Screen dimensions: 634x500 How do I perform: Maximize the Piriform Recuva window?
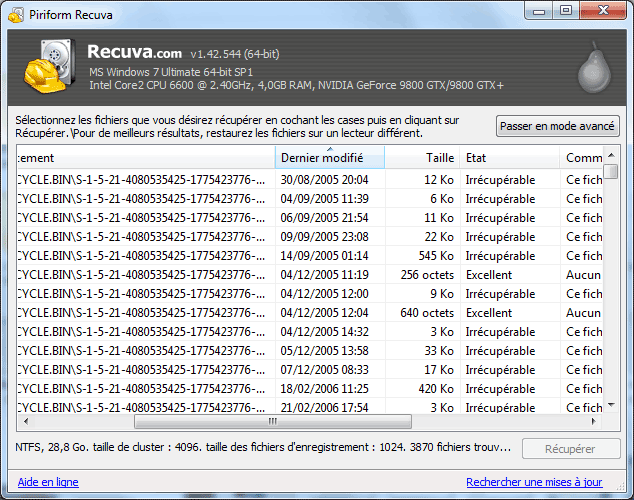(566, 11)
